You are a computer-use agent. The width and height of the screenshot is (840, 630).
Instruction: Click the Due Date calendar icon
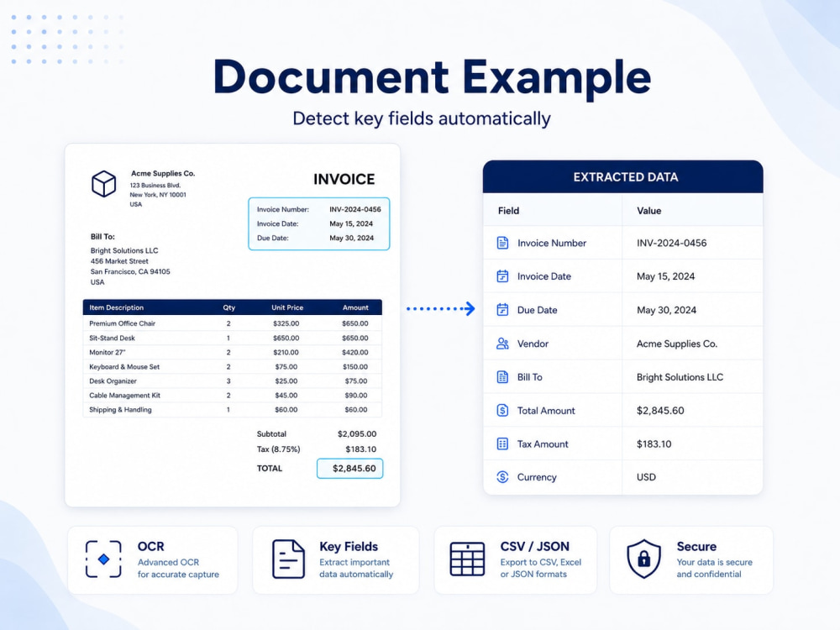502,310
